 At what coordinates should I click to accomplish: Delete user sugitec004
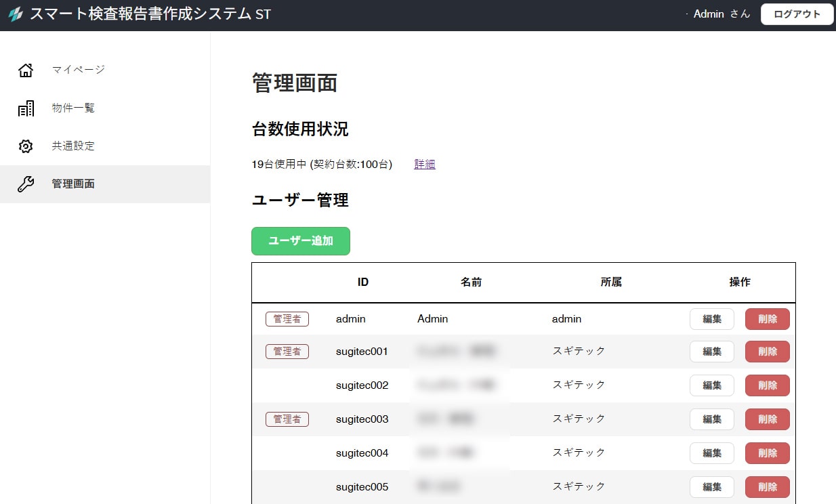pos(767,453)
